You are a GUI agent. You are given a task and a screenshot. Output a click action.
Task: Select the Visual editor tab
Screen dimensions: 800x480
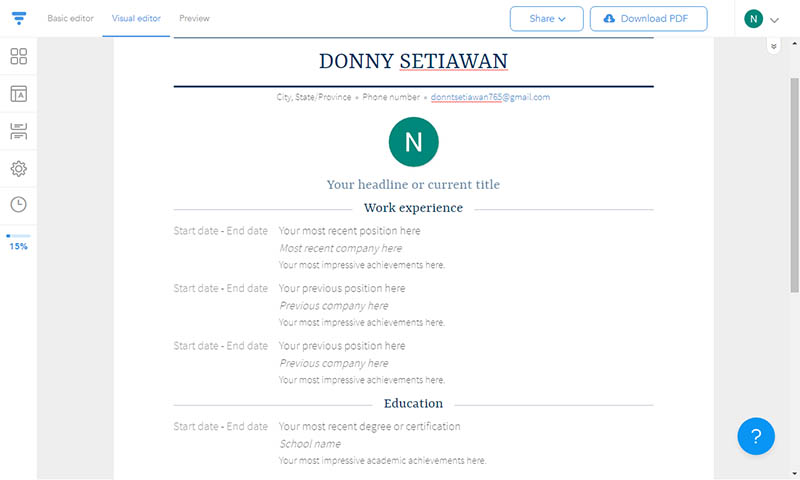point(137,19)
